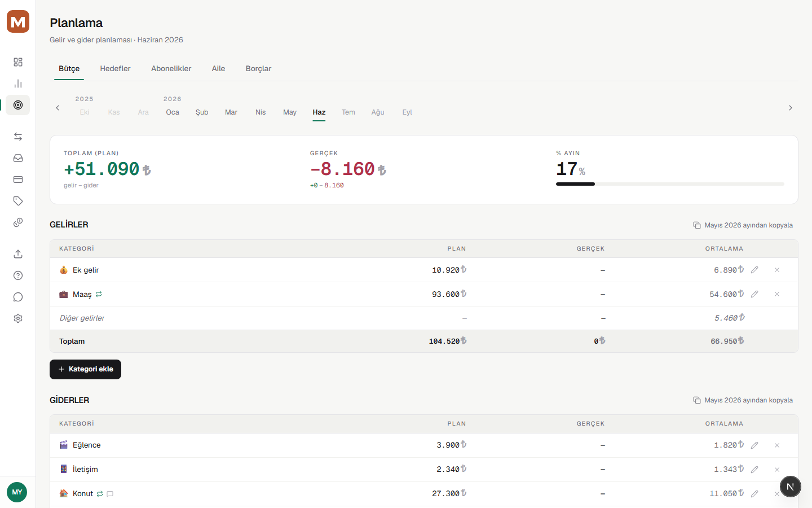The height and width of the screenshot is (508, 812).
Task: Click the recurring icon next to Maaş
Action: pos(99,294)
